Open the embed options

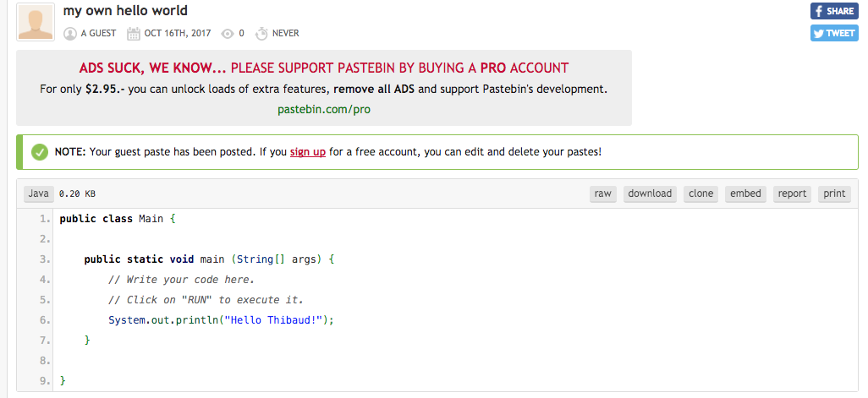pos(745,194)
